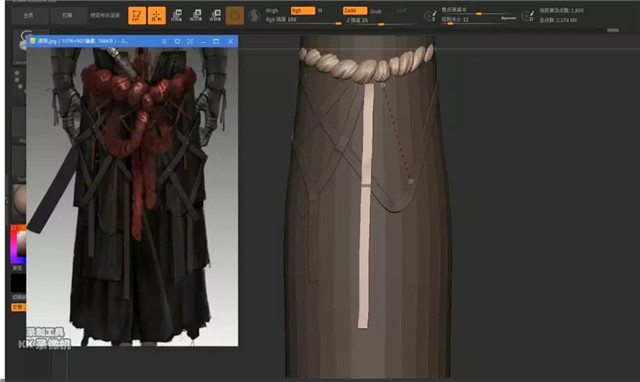Switch to Zsub sculpt mode
Screen dimensions: 640x382
376,11
